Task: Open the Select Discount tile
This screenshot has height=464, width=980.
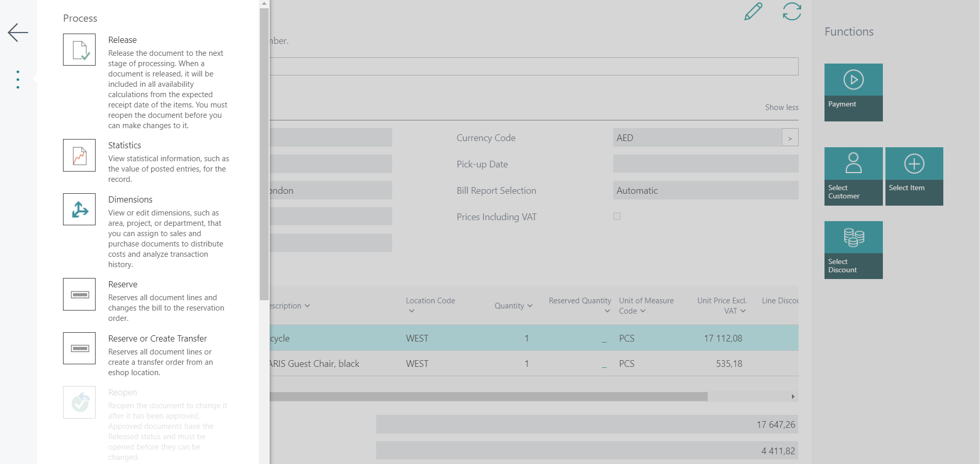Action: point(853,250)
